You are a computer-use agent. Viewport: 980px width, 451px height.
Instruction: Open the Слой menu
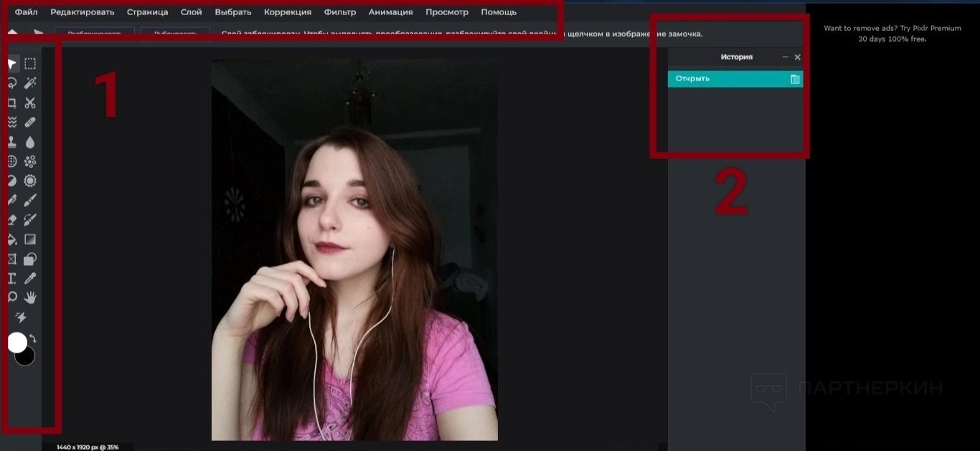[x=192, y=12]
